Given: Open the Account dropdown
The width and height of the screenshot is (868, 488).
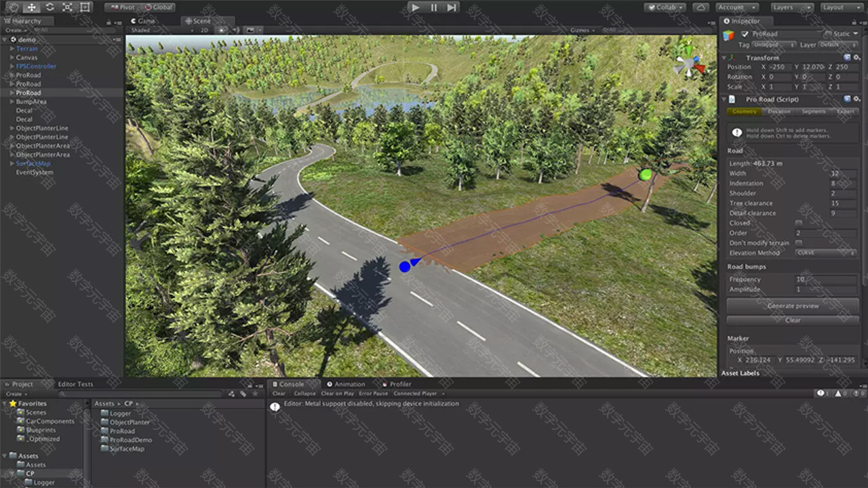Looking at the screenshot, I should 736,7.
